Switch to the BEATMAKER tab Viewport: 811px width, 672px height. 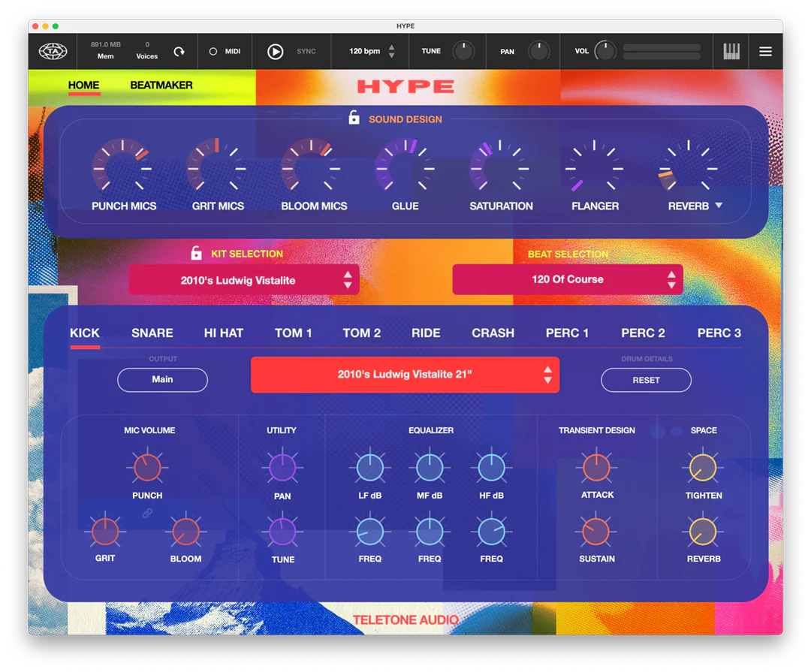(161, 86)
